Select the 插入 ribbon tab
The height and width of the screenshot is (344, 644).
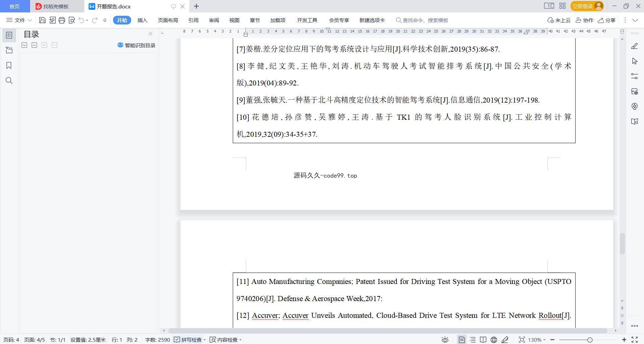click(142, 20)
